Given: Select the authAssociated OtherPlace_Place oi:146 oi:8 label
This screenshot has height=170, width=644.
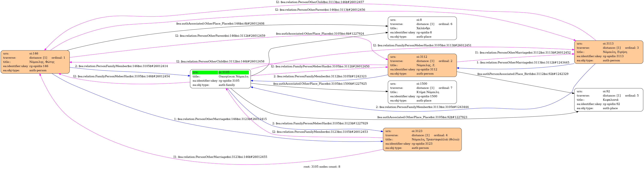Looking at the screenshot, I should pyautogui.click(x=220, y=24).
